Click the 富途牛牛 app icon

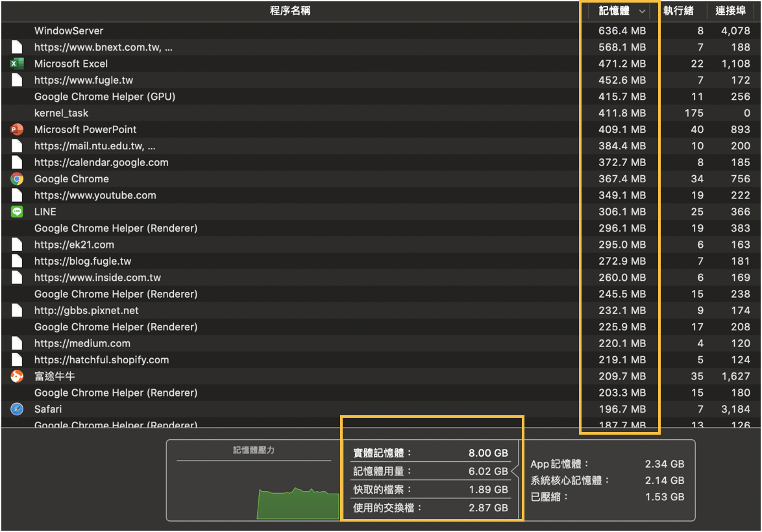click(x=17, y=376)
